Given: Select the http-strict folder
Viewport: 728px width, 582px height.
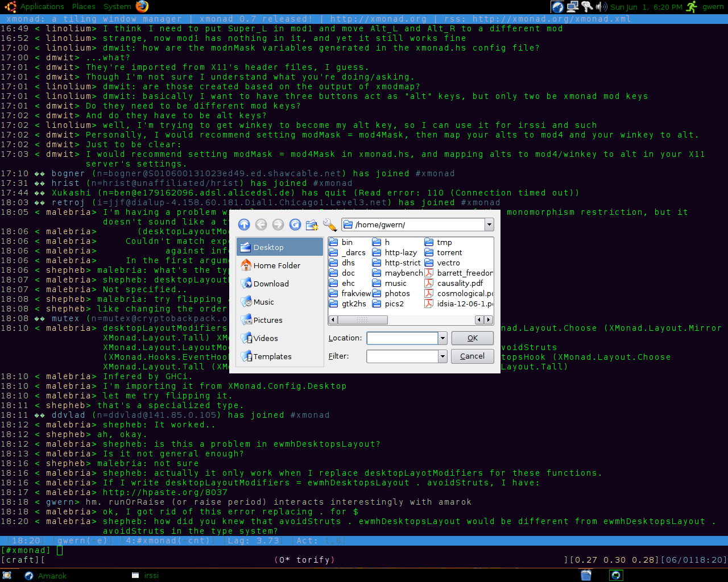Looking at the screenshot, I should click(x=396, y=263).
